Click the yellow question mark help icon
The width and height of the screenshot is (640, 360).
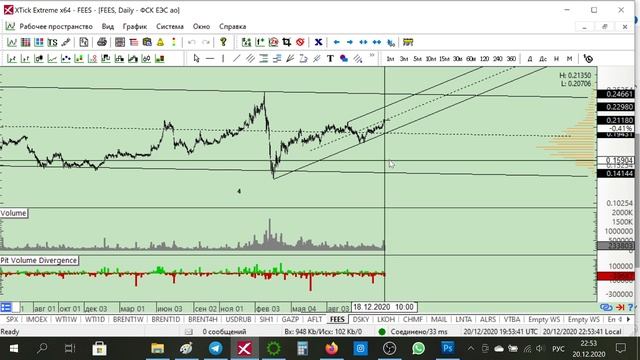click(223, 42)
